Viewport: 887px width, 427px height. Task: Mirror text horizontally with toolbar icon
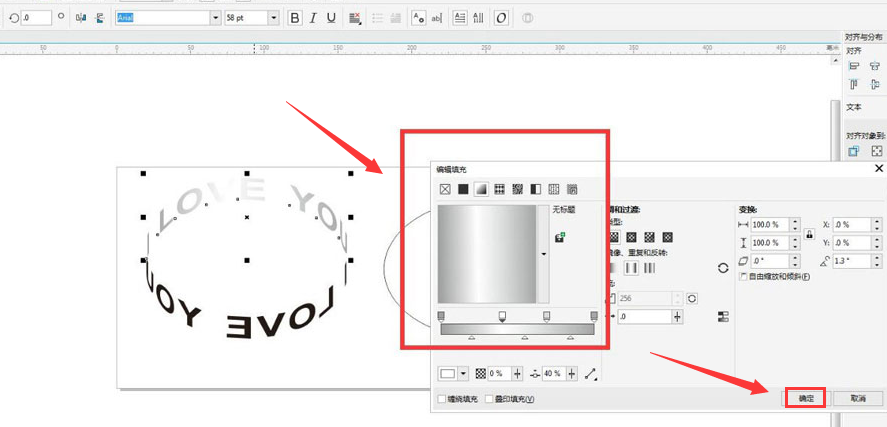81,18
